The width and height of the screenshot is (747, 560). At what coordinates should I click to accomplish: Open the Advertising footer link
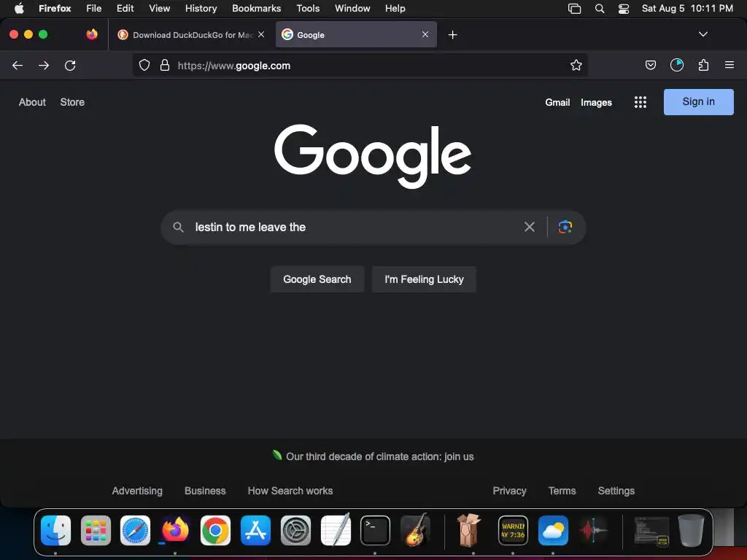click(137, 491)
